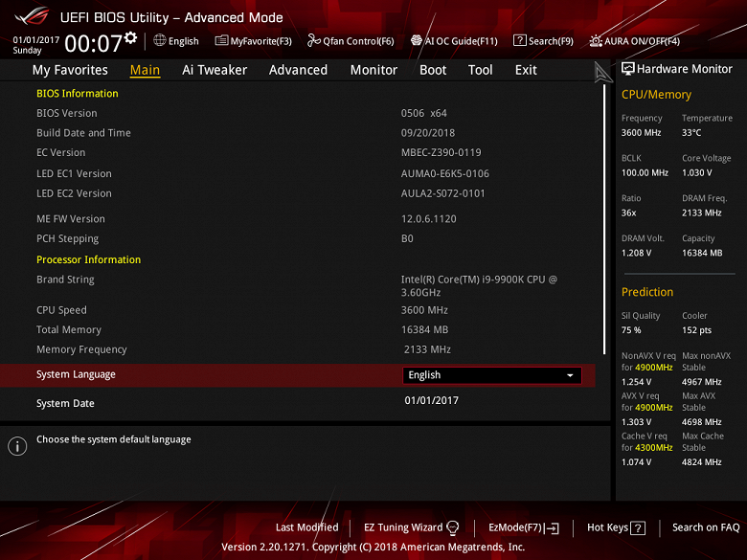The height and width of the screenshot is (560, 747).
Task: Edit the System Date value 01/01/2017
Action: (x=432, y=400)
